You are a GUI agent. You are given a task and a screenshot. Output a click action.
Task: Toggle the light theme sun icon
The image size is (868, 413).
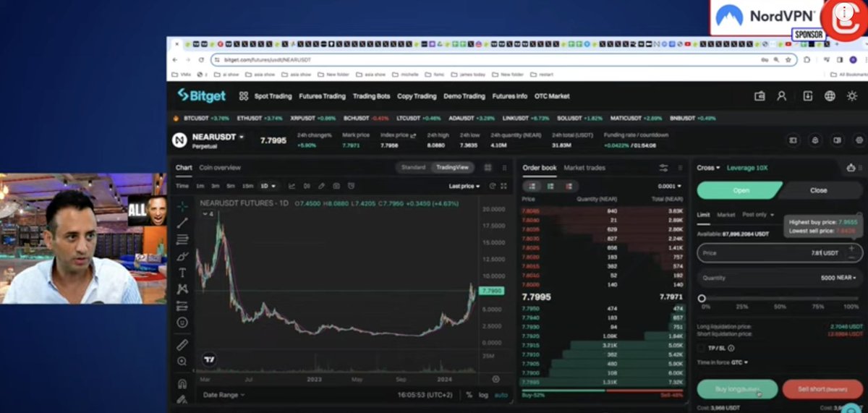click(854, 95)
